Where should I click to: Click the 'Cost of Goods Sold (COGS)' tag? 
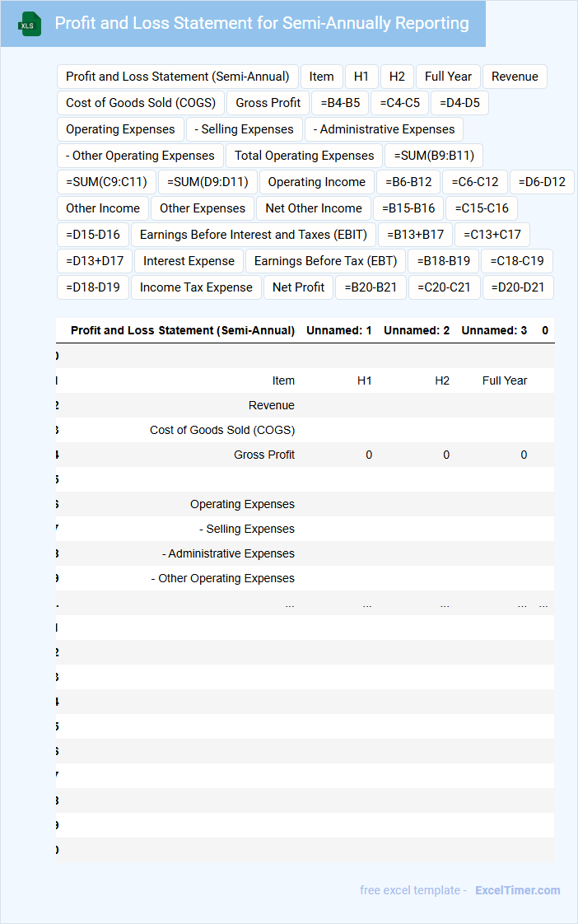(x=141, y=103)
